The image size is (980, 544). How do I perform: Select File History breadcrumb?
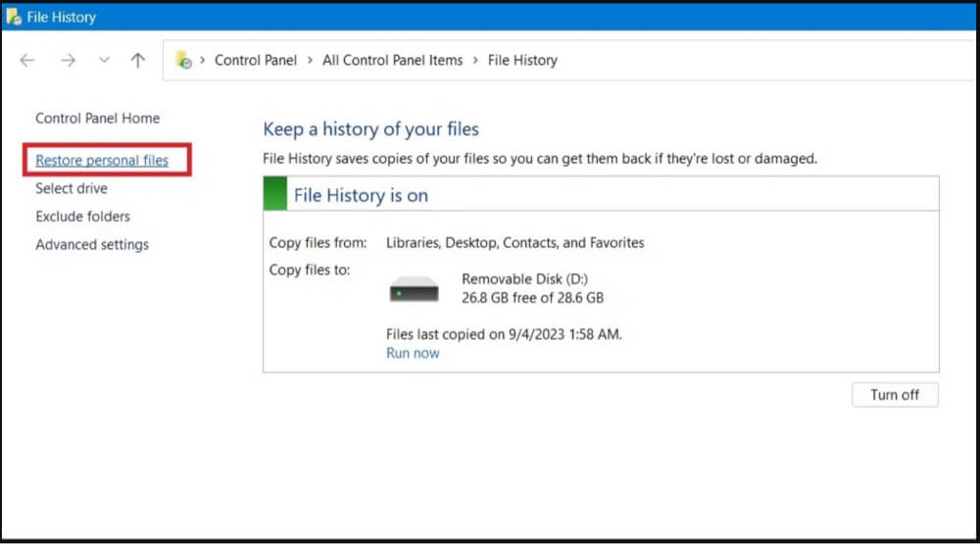pos(522,60)
